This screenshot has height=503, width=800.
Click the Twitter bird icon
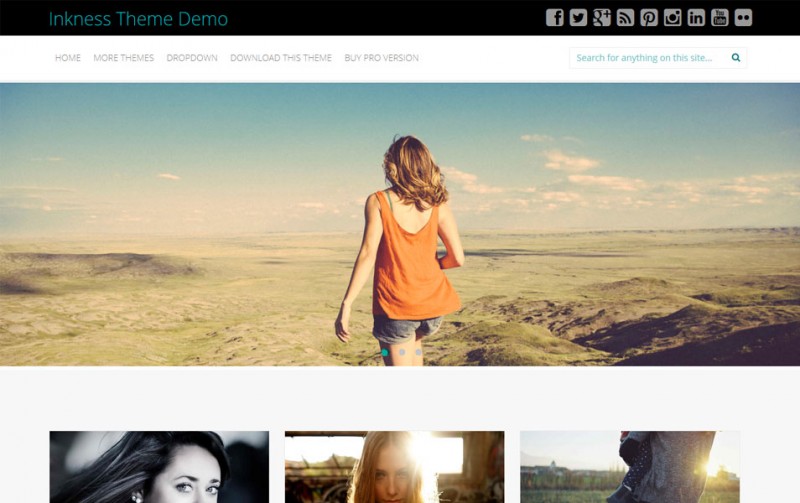tap(578, 17)
